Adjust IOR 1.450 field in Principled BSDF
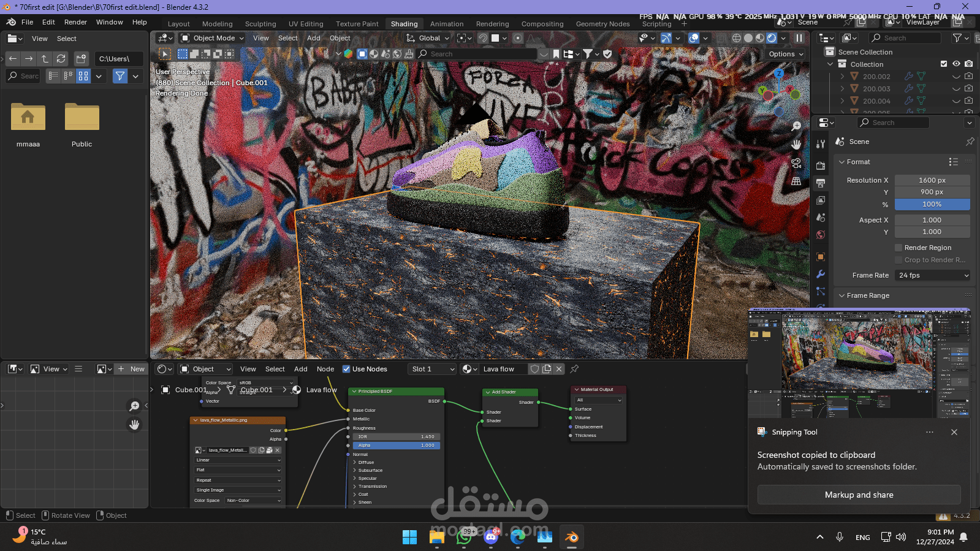 click(x=396, y=437)
